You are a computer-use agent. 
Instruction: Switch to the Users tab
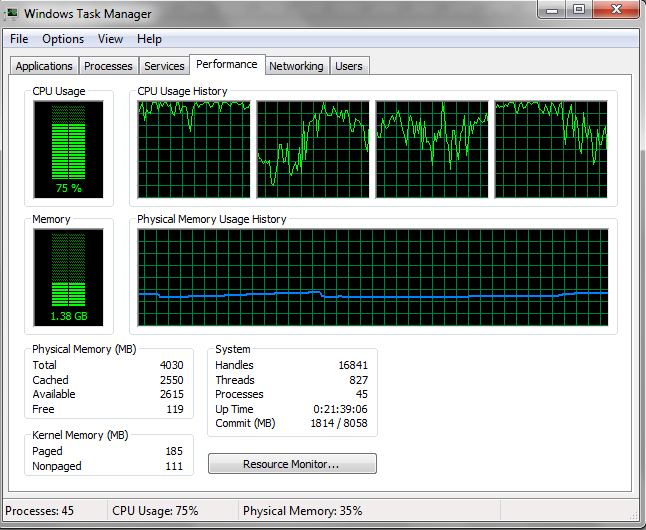click(349, 66)
